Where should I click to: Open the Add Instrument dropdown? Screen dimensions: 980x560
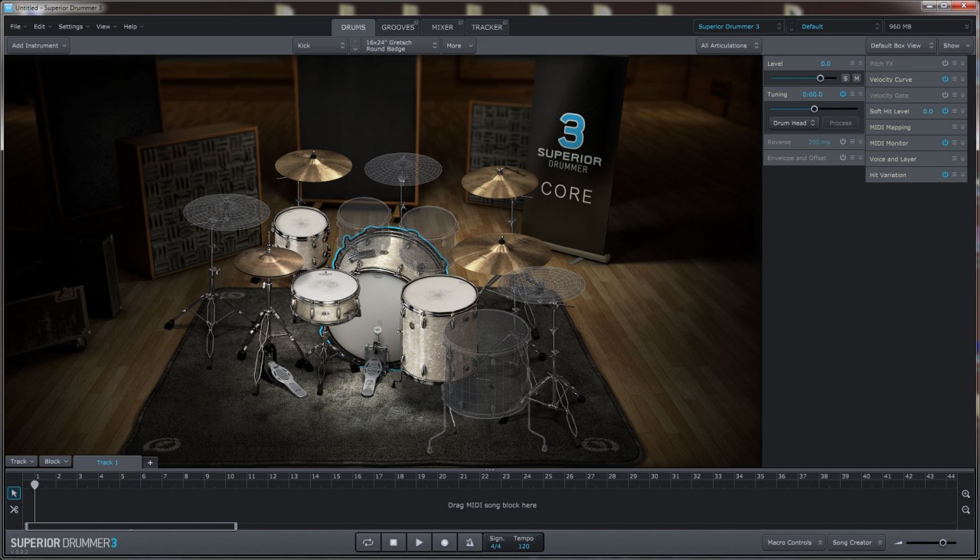point(39,46)
